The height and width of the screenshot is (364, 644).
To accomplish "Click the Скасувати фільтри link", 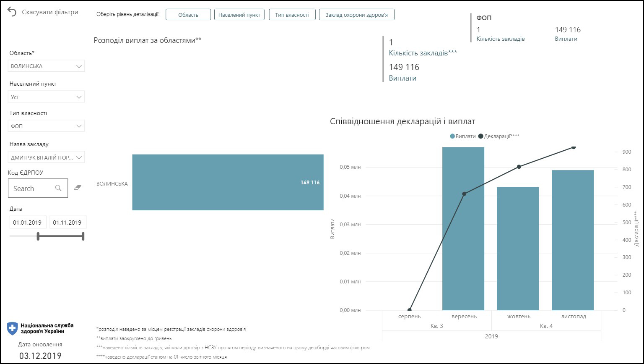I will (50, 12).
